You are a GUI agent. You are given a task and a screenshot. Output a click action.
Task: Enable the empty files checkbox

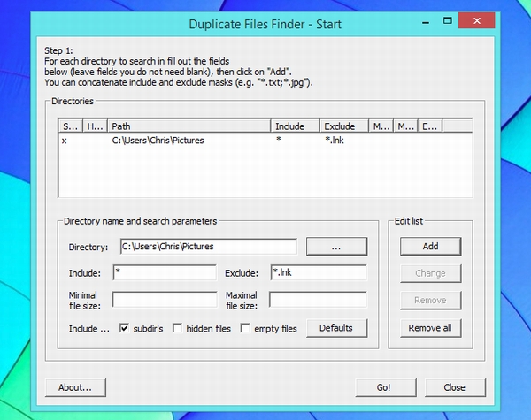(x=245, y=328)
